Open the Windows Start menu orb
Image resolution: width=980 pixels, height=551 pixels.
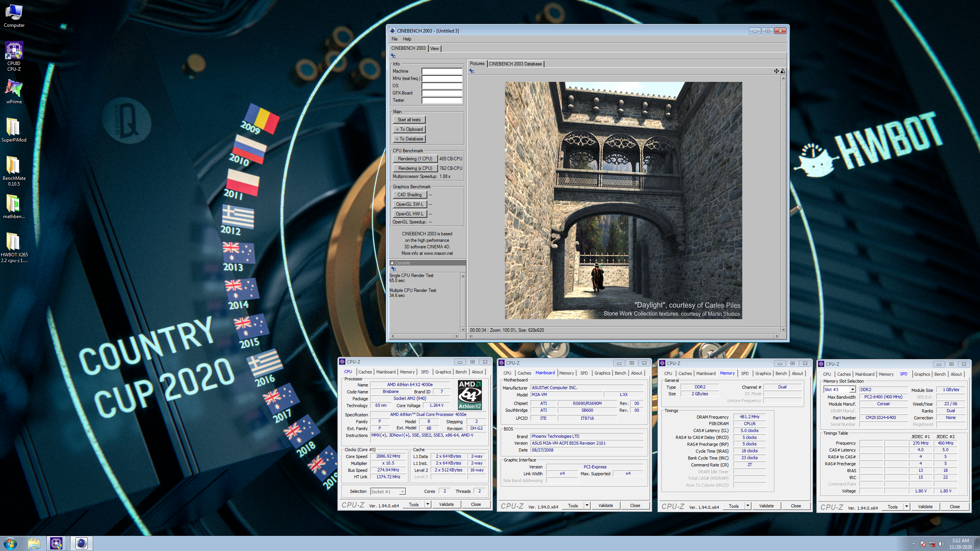pos(10,543)
